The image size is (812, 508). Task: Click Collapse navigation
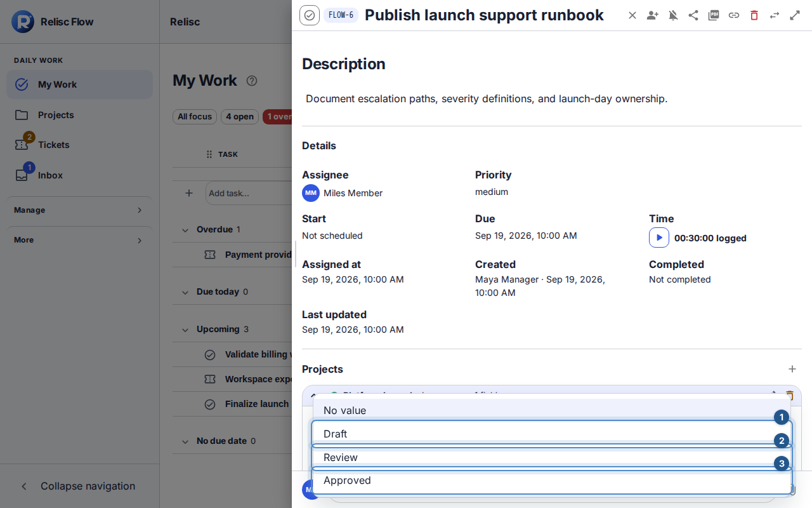[x=79, y=486]
